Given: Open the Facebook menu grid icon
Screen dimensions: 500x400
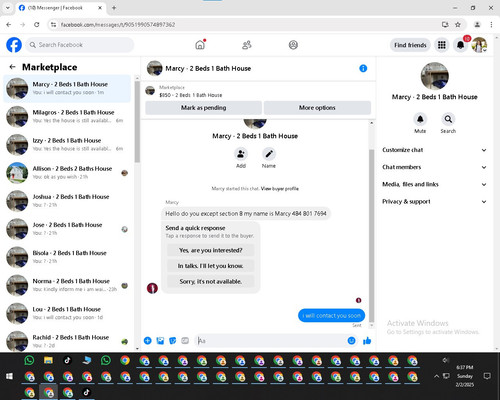Looking at the screenshot, I should pyautogui.click(x=442, y=45).
